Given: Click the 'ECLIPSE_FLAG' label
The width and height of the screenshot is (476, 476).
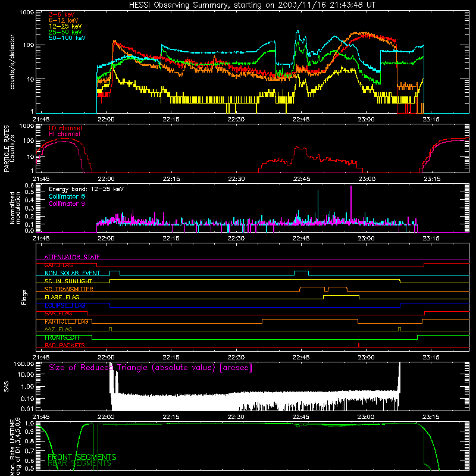Looking at the screenshot, I should [x=65, y=305].
